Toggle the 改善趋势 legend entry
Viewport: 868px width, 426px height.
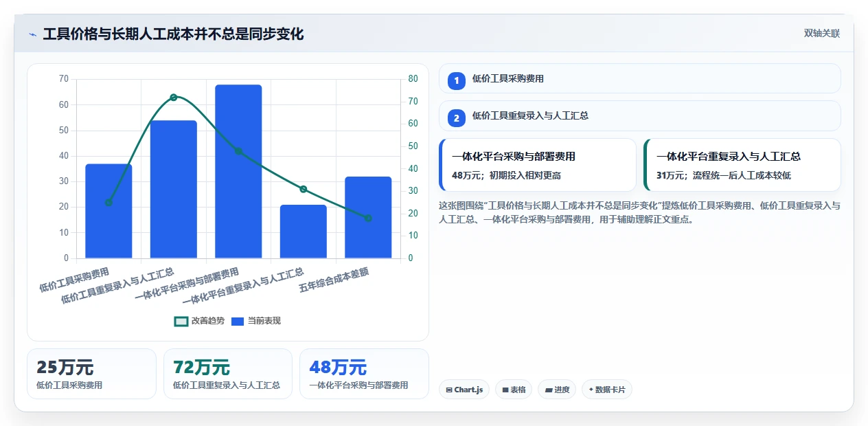coord(200,321)
